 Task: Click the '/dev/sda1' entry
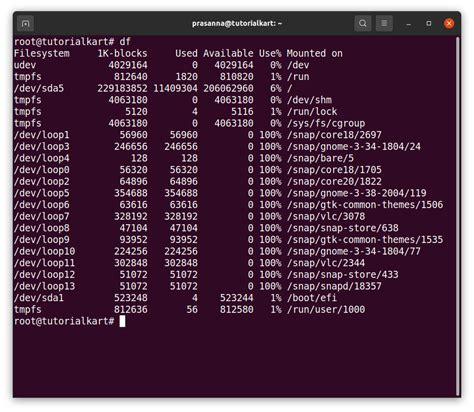[39, 298]
